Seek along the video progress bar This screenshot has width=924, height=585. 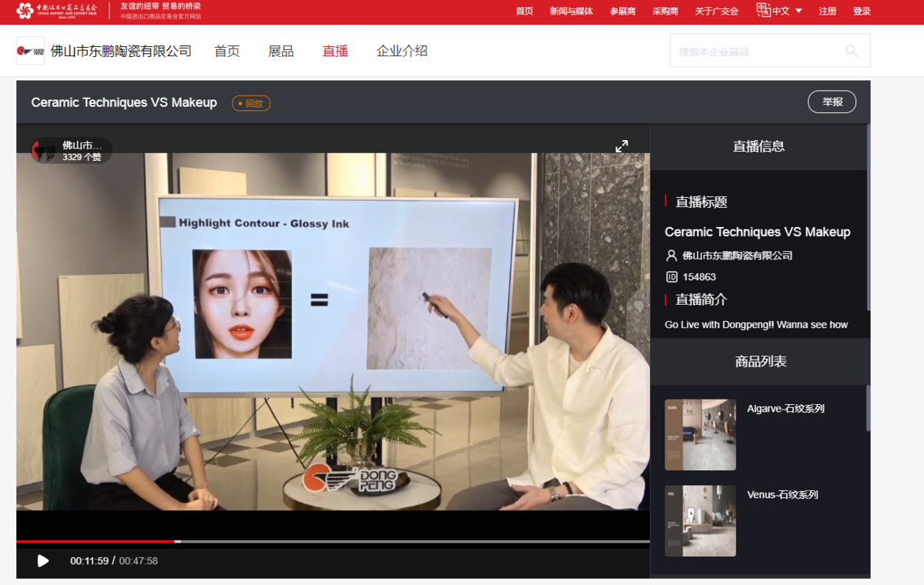pos(333,541)
